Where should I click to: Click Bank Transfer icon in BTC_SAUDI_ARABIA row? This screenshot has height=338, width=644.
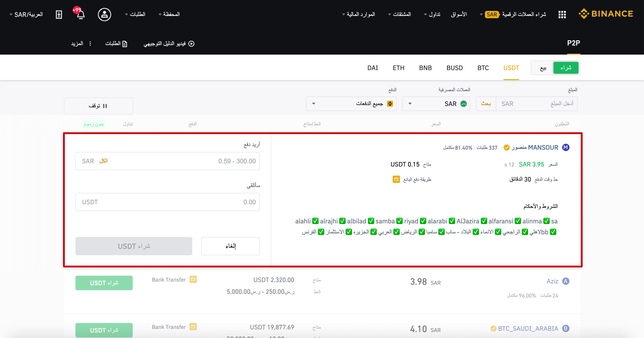point(193,327)
